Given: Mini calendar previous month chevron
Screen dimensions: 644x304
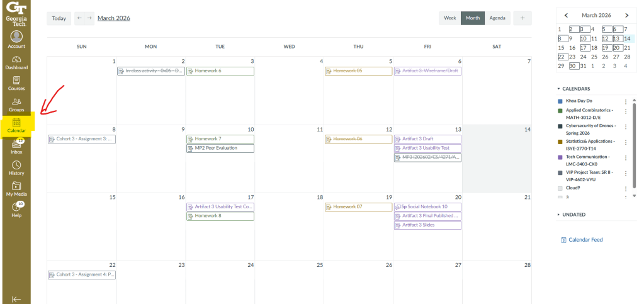Looking at the screenshot, I should 566,16.
